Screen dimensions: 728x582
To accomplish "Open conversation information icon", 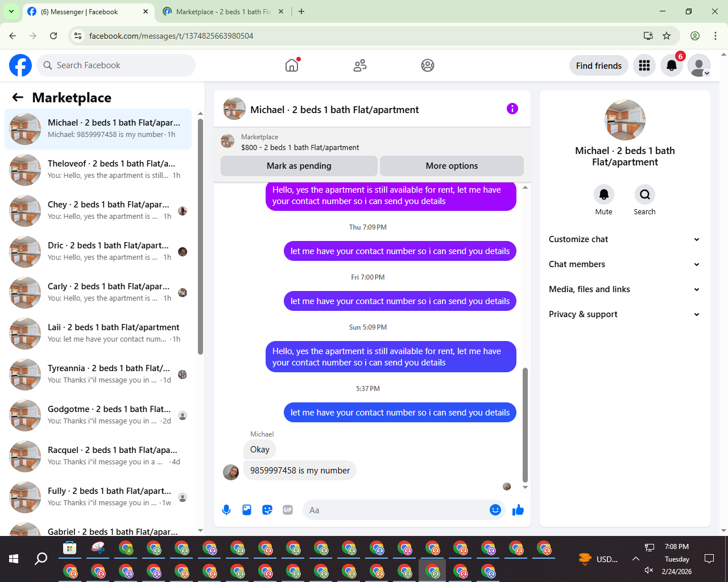I will (x=512, y=109).
